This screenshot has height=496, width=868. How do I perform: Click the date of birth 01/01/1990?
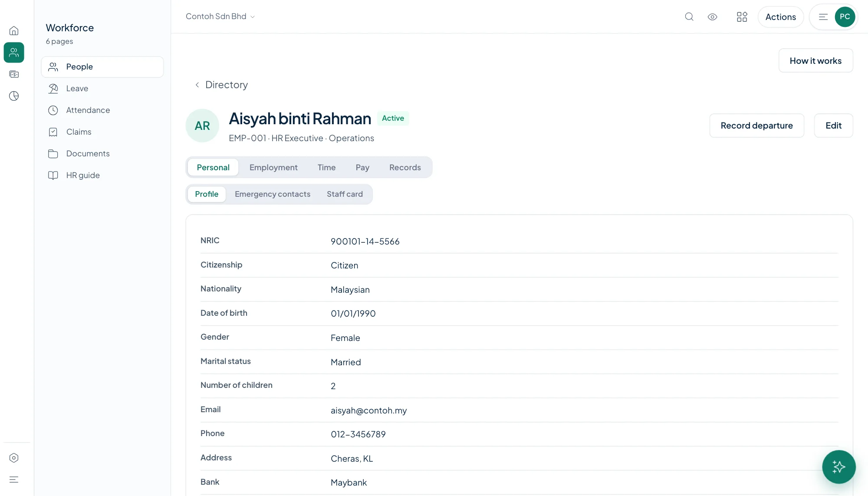pyautogui.click(x=353, y=314)
